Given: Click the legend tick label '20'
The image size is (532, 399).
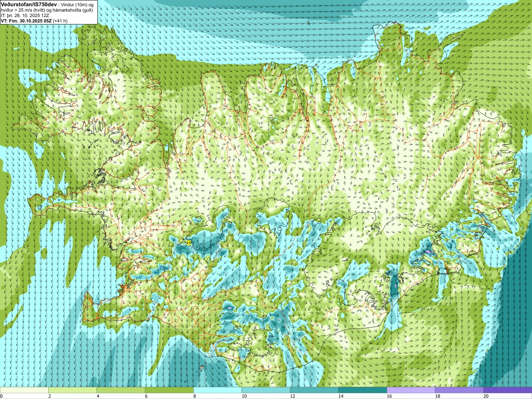Looking at the screenshot, I should pos(486,396).
